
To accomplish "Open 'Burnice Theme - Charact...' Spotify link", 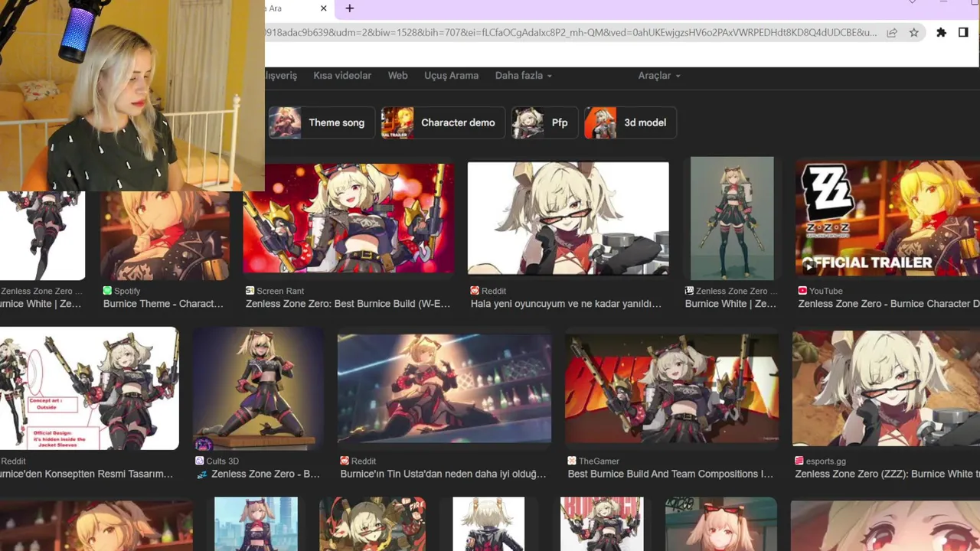I will coord(163,304).
